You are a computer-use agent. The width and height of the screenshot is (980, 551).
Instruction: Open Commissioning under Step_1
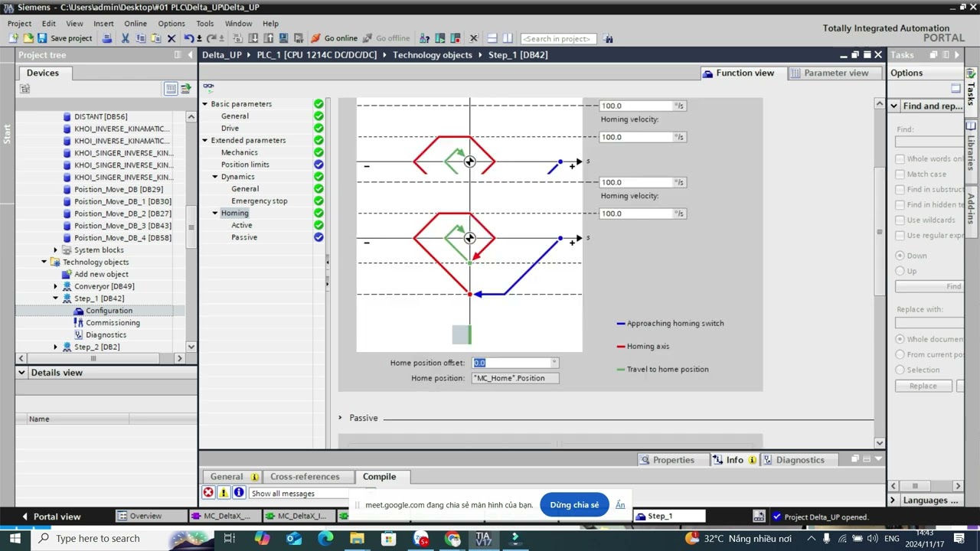point(113,323)
